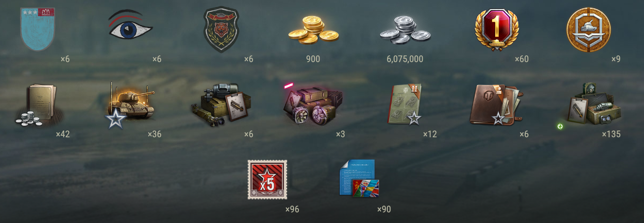Select the engine crate with clipboard icon
This screenshot has width=644, height=223.
(221, 104)
